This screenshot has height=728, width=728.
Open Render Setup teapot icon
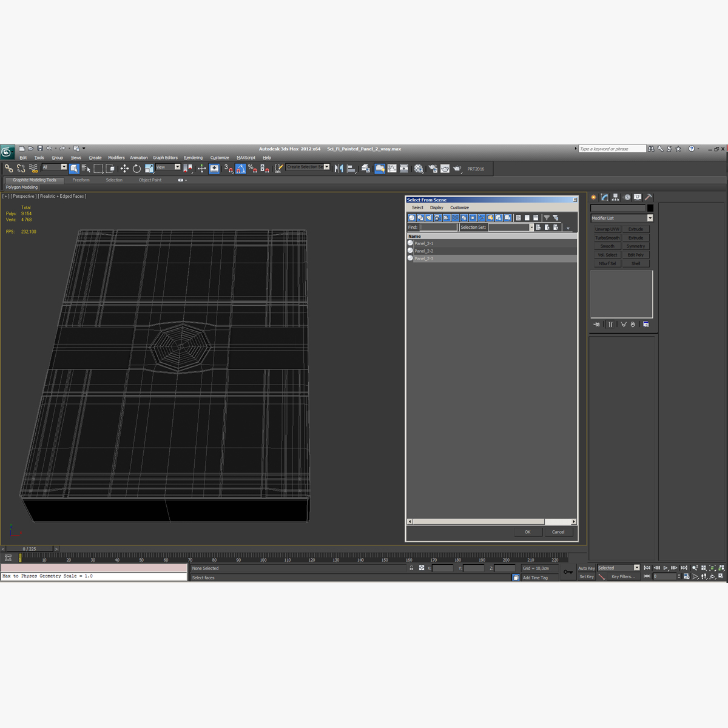tap(433, 169)
